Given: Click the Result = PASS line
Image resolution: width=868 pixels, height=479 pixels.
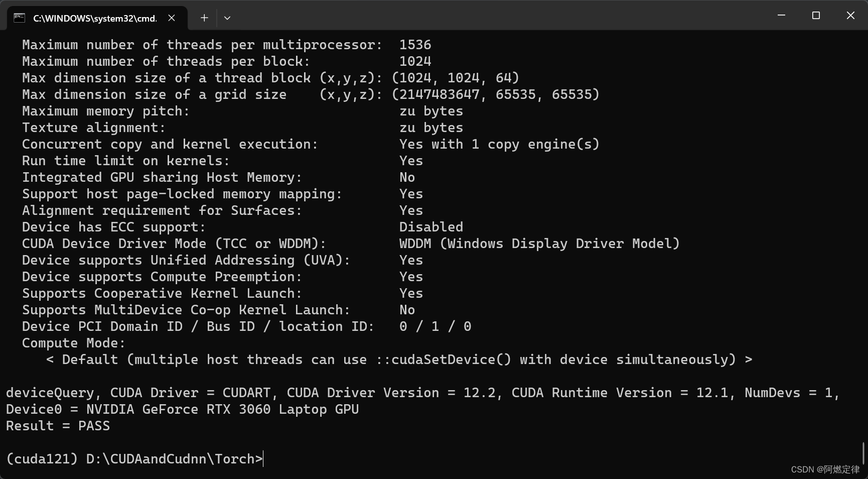Looking at the screenshot, I should pyautogui.click(x=57, y=425).
